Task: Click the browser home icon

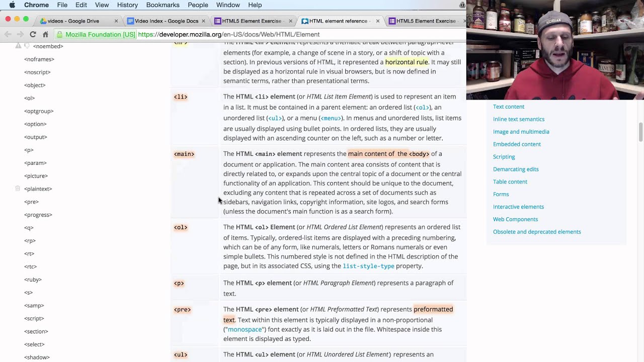Action: 45,34
